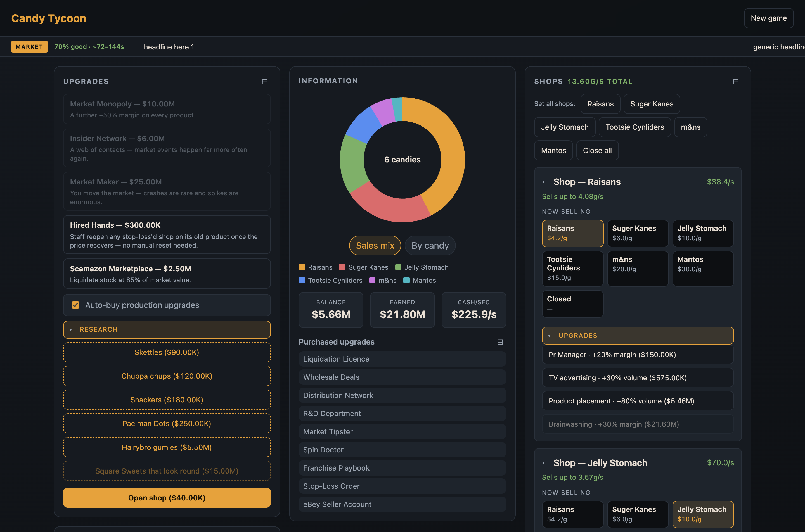This screenshot has height=532, width=805.
Task: Research Pac man Dots for $250.00K
Action: pyautogui.click(x=167, y=423)
